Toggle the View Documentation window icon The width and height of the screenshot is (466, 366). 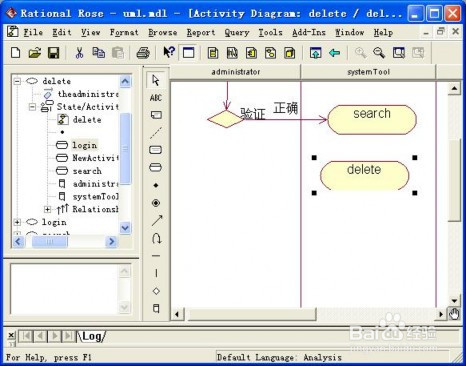point(189,53)
